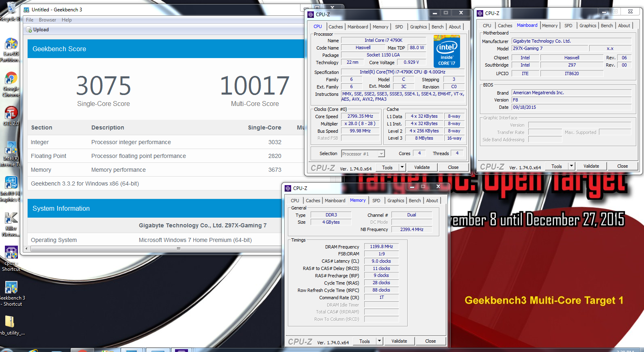Viewport: 644px width, 352px height.
Task: Open the Browser menu in Geekbench
Action: (48, 20)
